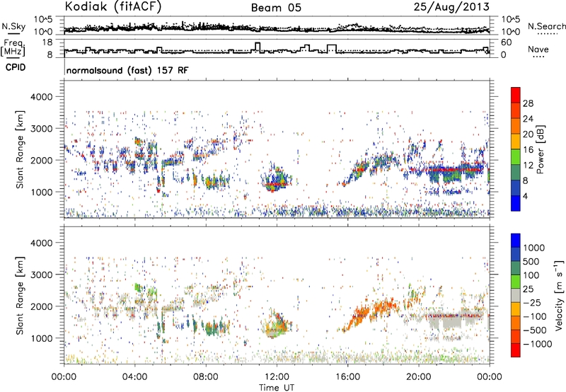Click the Power panel 'Slant Range [km]' label
Screen dimensions: 566x392
[20, 149]
